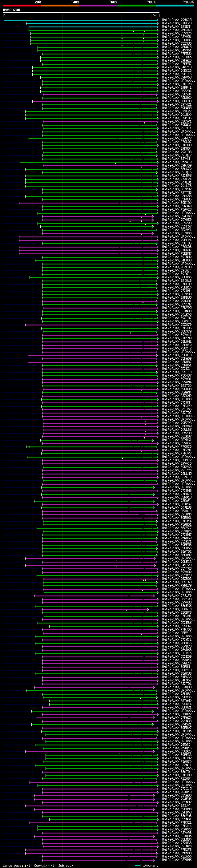
Task: Open hit UniRef100_B9INX0
Action: click(x=177, y=846)
